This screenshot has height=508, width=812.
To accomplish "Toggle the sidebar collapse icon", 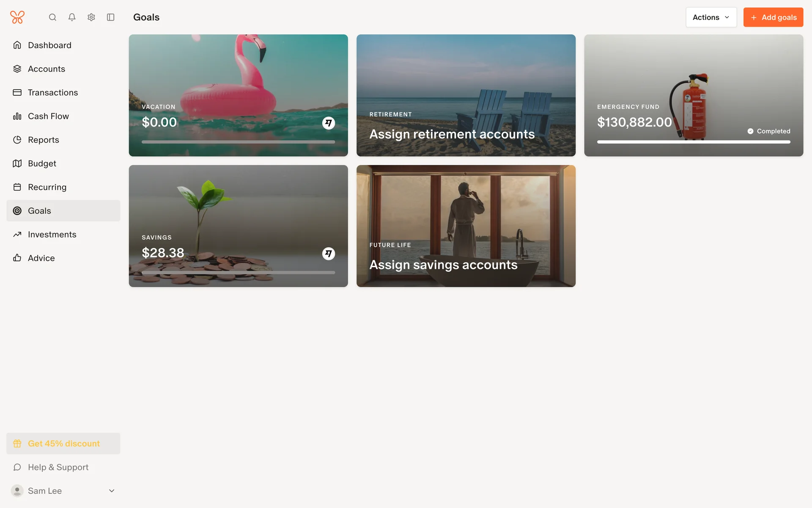I will pyautogui.click(x=111, y=17).
